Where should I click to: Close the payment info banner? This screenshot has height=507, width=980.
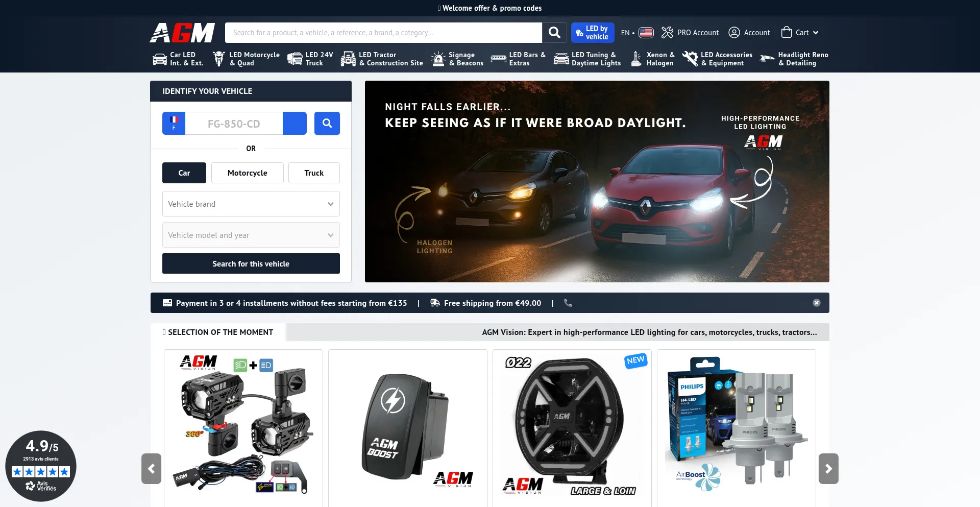(x=816, y=303)
